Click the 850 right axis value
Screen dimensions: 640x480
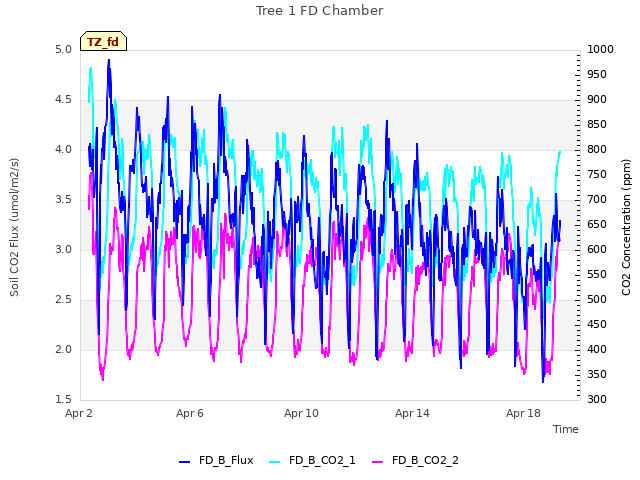click(x=597, y=124)
